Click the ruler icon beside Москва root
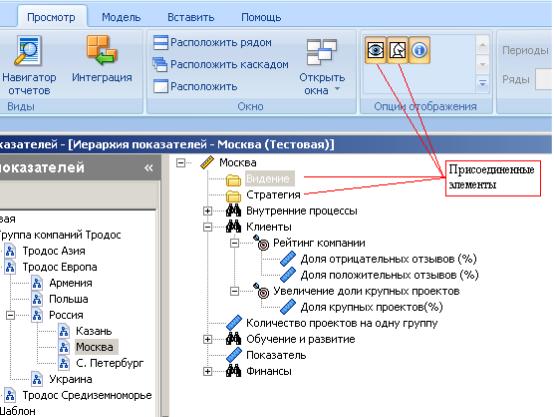The image size is (554, 417). pyautogui.click(x=207, y=163)
